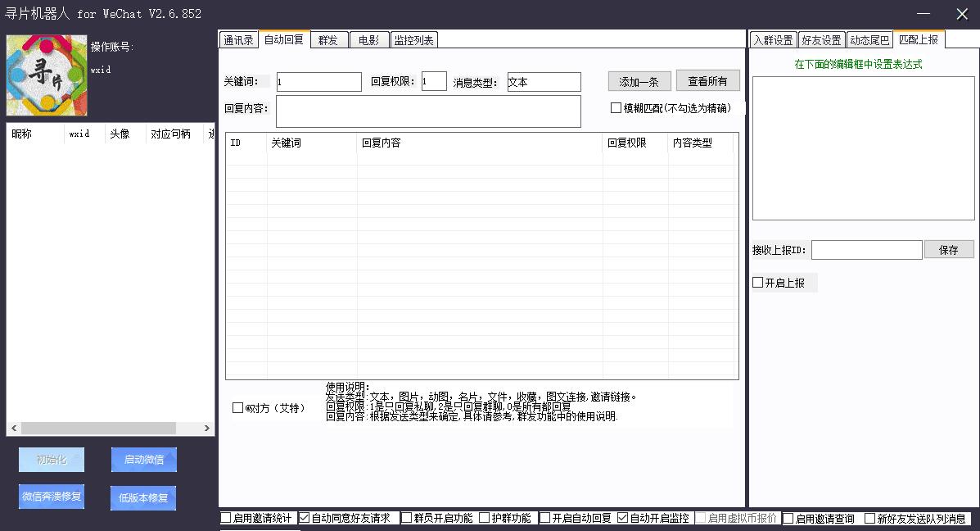Click the 消息类型 field showing 文本
980x531 pixels.
tap(544, 82)
